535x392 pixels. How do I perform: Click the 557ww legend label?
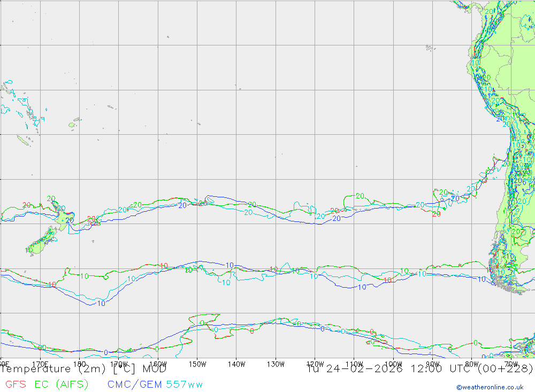(x=184, y=385)
